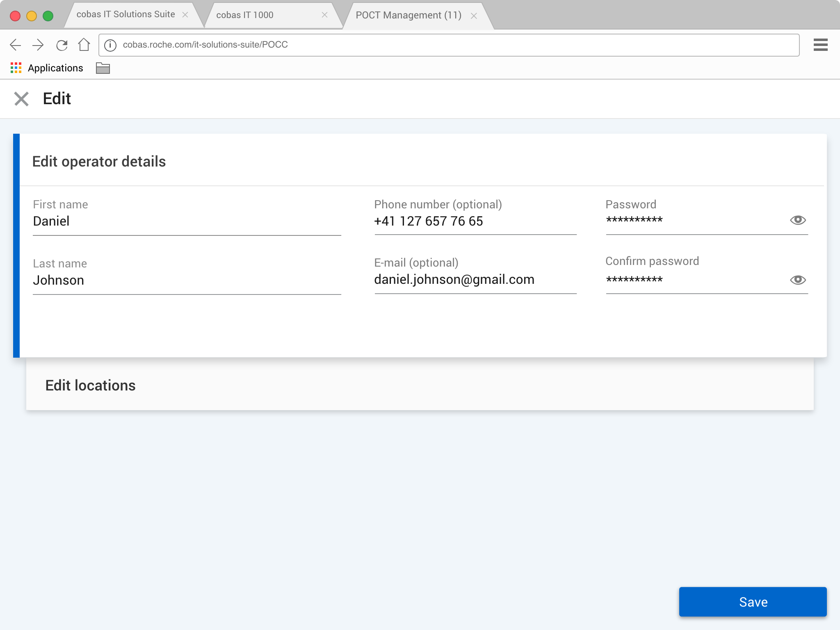Screen dimensions: 840x630
Task: Show the Password field value
Action: click(x=798, y=220)
